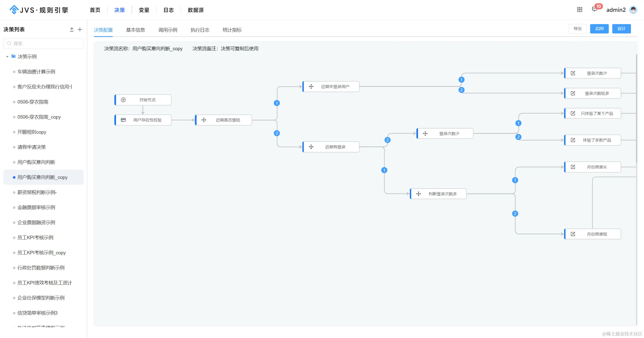The height and width of the screenshot is (338, 644).
Task: Switch to the 基本信息 tab
Action: 135,30
